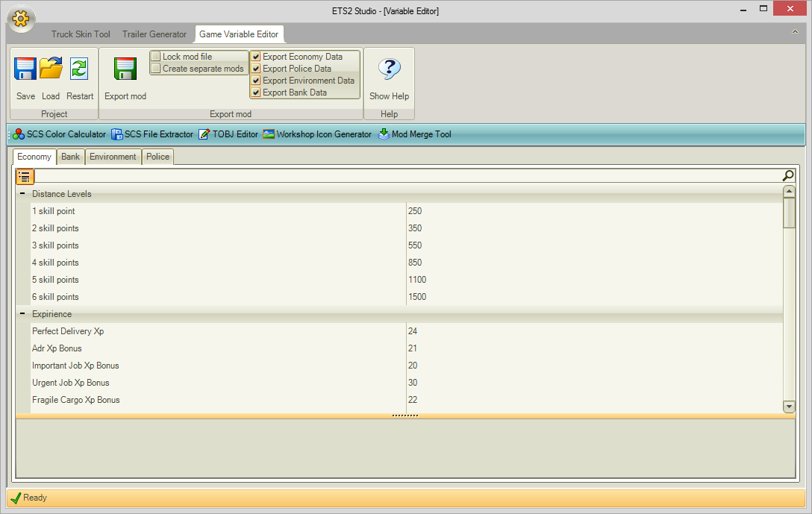812x514 pixels.
Task: Click the Ready status checkmark icon
Action: [x=16, y=498]
